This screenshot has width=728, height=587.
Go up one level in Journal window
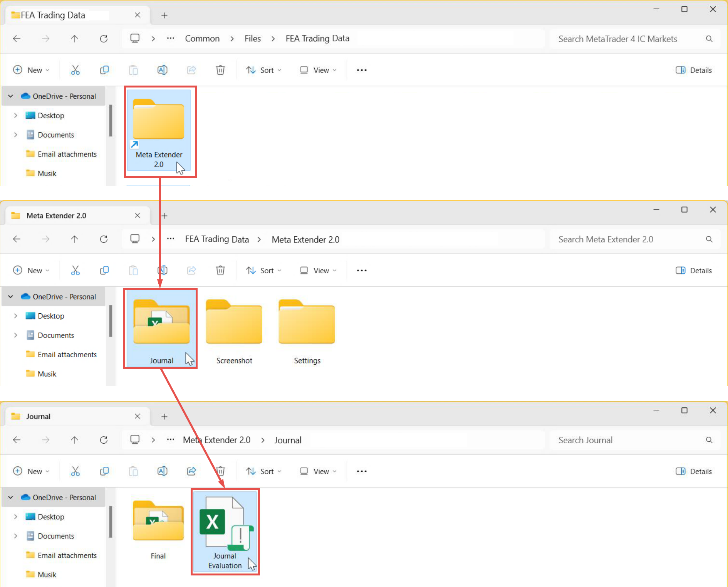75,440
